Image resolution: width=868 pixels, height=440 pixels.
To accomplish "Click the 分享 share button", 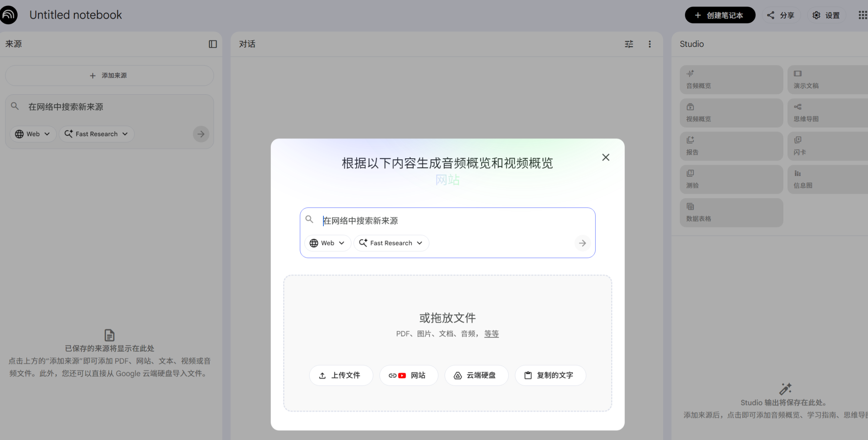I will pos(781,15).
